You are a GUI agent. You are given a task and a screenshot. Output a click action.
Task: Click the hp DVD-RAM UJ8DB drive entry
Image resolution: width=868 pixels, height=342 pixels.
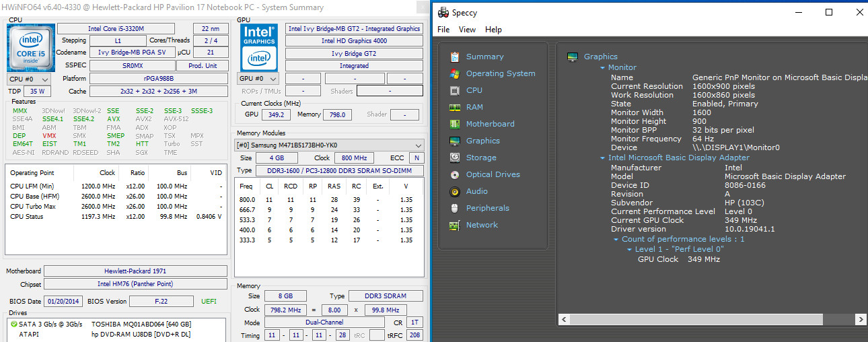pos(141,334)
